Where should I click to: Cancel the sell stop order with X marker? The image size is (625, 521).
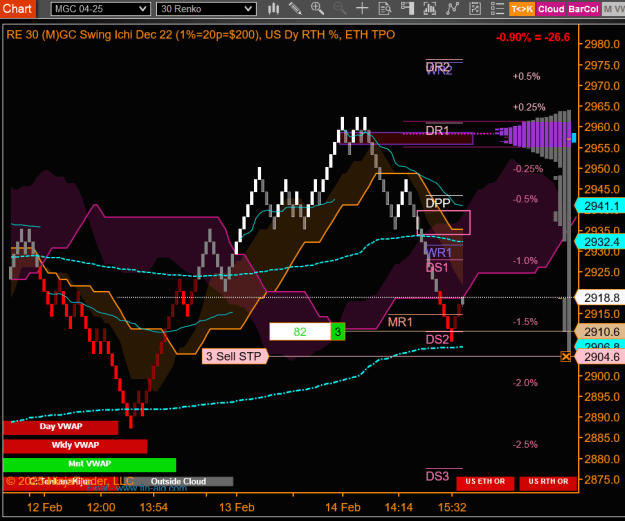click(x=566, y=356)
